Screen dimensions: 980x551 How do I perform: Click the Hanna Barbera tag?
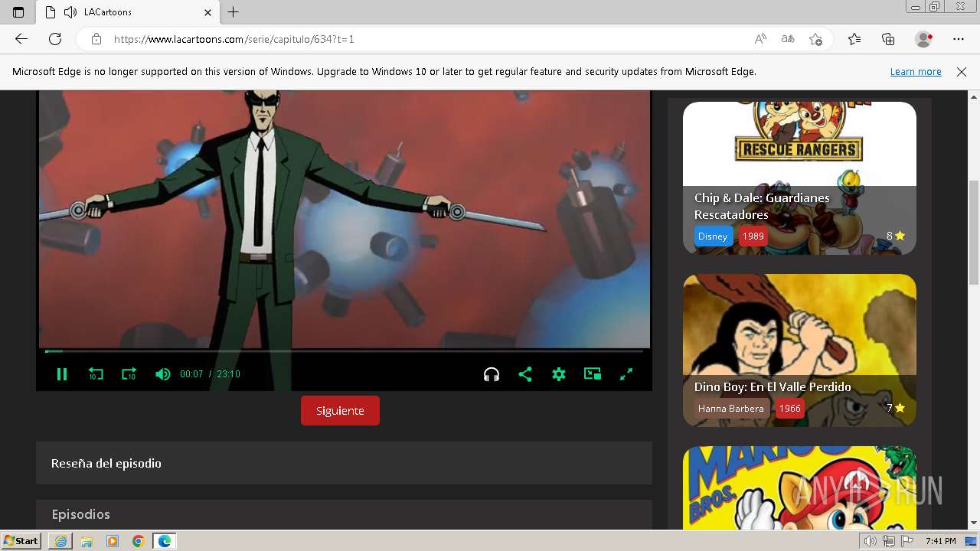pyautogui.click(x=731, y=408)
